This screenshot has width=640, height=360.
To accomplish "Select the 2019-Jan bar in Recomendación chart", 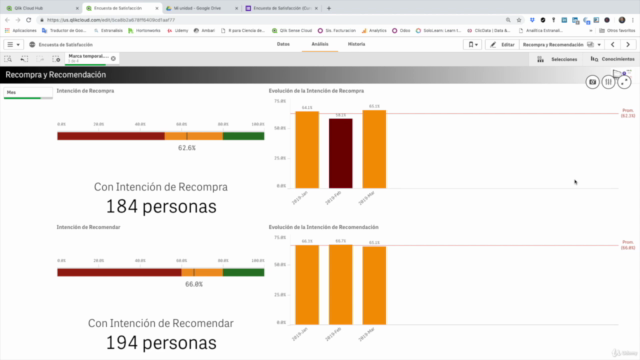I will [307, 285].
